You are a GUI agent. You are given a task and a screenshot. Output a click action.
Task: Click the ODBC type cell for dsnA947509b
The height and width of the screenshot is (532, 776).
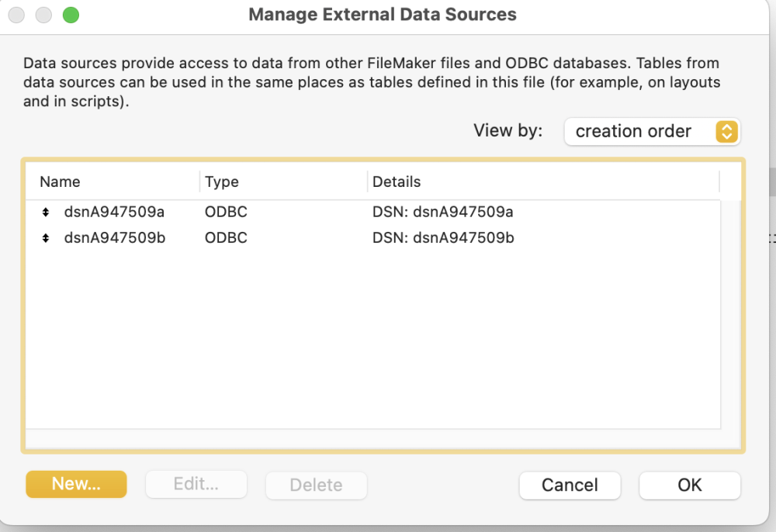click(226, 238)
